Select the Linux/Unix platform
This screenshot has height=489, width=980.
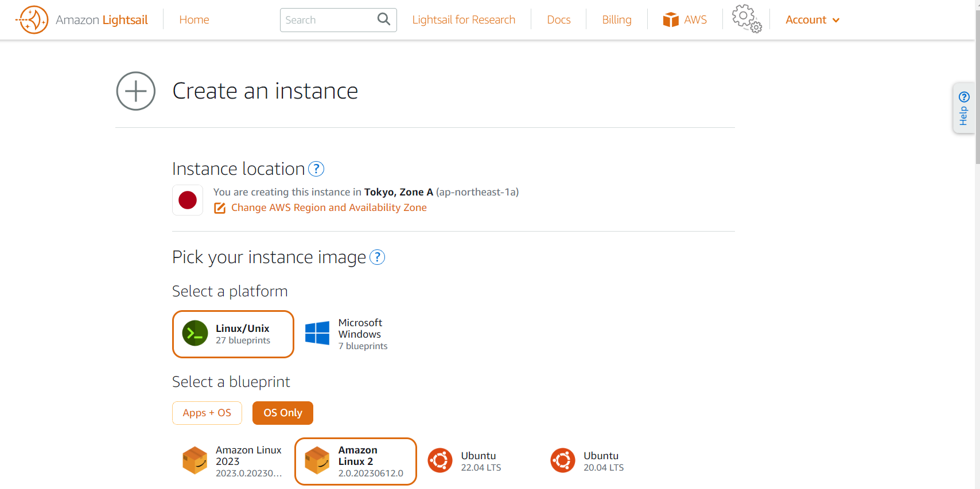[x=233, y=334]
